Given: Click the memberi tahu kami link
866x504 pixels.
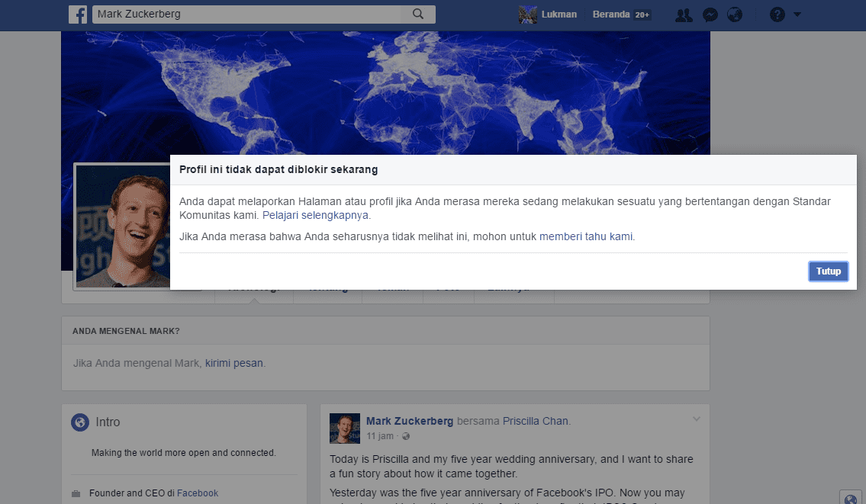Looking at the screenshot, I should pyautogui.click(x=586, y=237).
